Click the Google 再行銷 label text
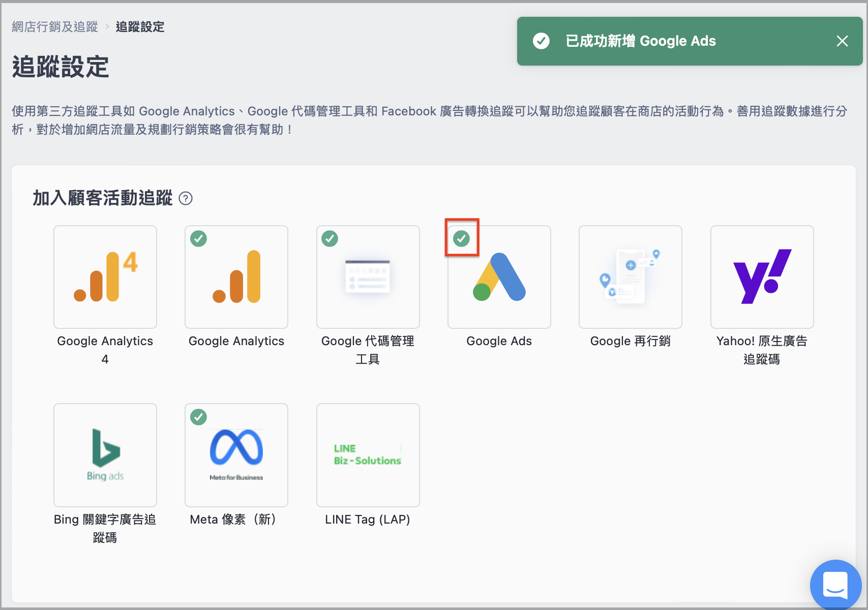Viewport: 868px width, 610px height. pos(631,341)
